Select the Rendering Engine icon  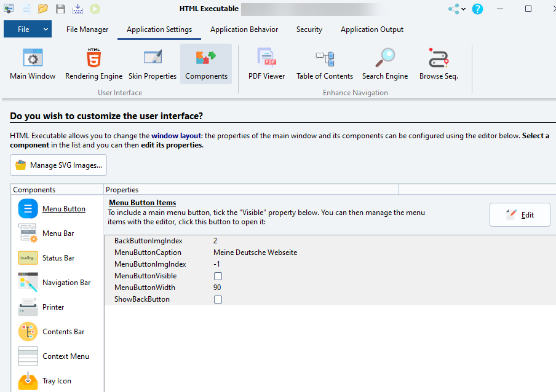click(x=93, y=65)
